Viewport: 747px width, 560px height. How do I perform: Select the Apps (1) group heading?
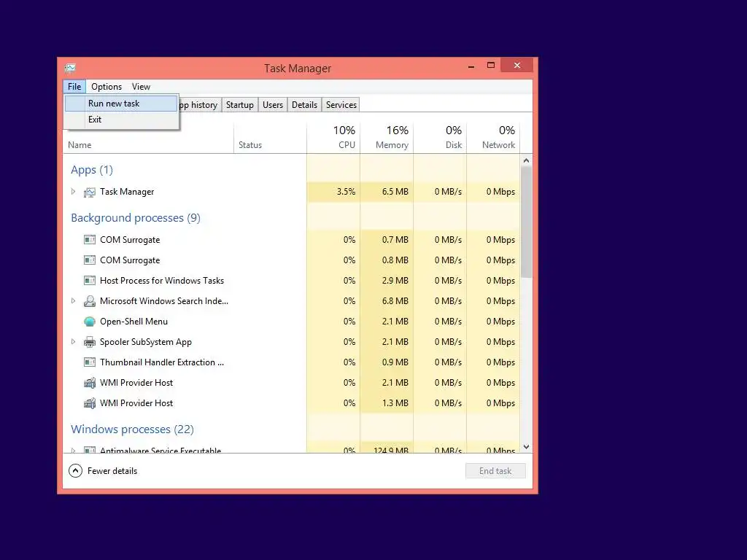click(x=92, y=170)
